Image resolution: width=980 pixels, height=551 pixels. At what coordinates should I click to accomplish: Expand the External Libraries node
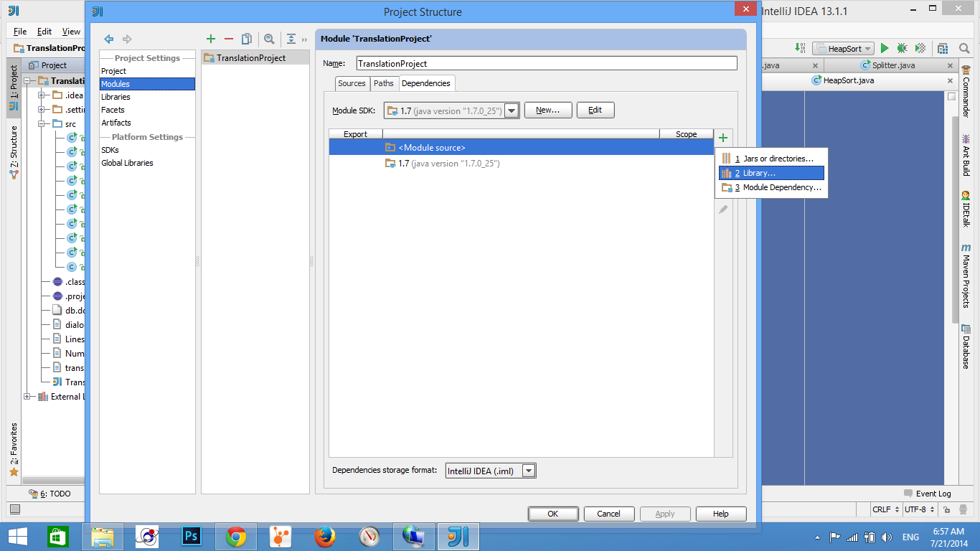click(x=27, y=397)
